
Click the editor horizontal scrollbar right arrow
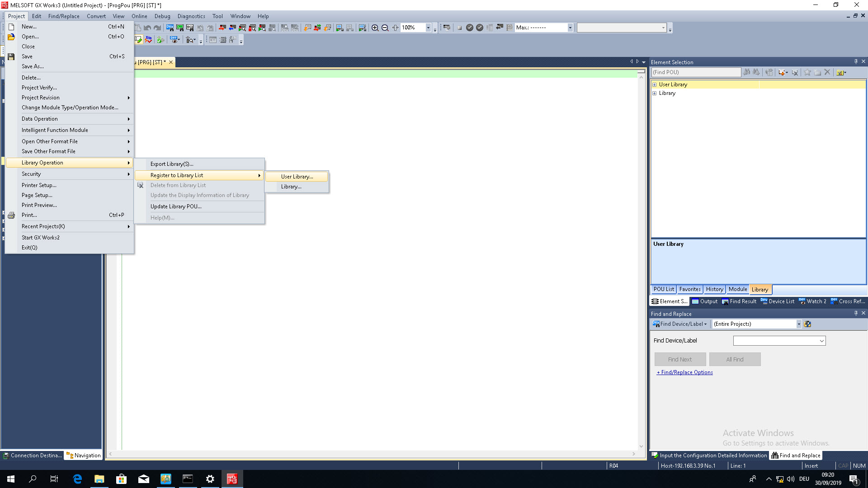(x=634, y=454)
